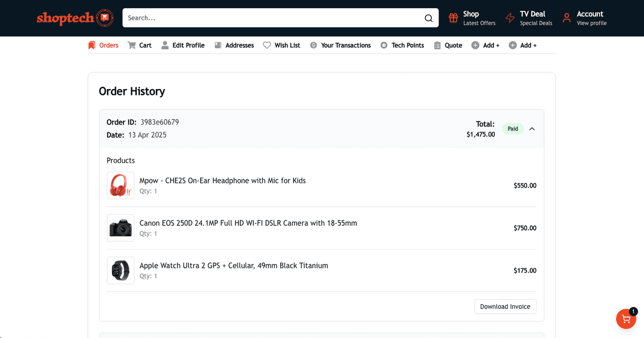Click the Quote clipboard icon
Viewport: 644px width, 338px height.
coord(437,45)
